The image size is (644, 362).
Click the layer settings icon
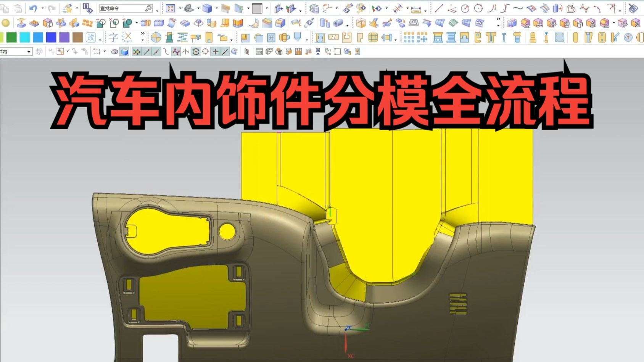(314, 8)
